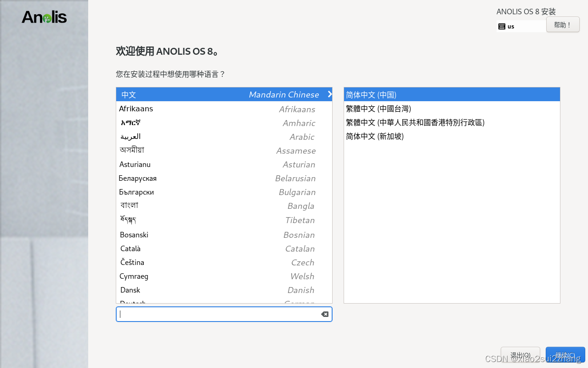Select the Tibetan language entry
The width and height of the screenshot is (588, 368).
point(129,220)
